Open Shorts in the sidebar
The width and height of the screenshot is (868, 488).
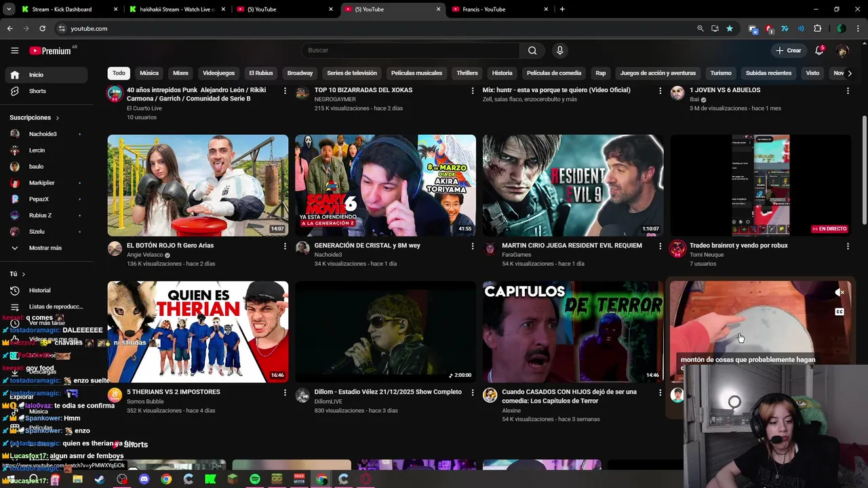[x=45, y=91]
